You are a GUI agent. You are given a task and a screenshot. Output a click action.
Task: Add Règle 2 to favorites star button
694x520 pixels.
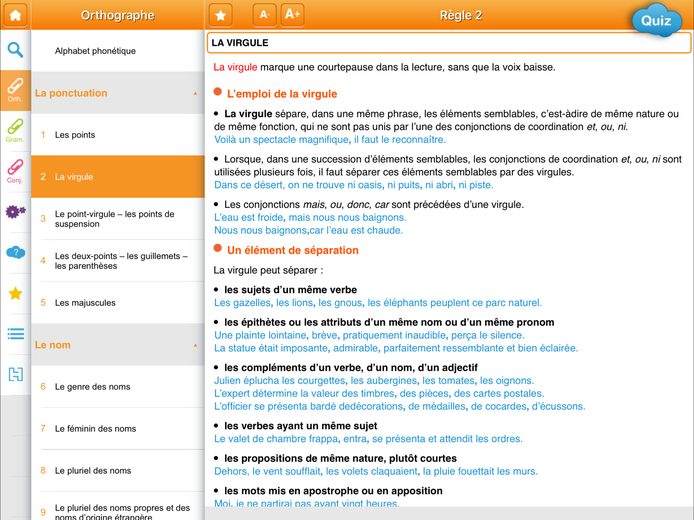[220, 15]
